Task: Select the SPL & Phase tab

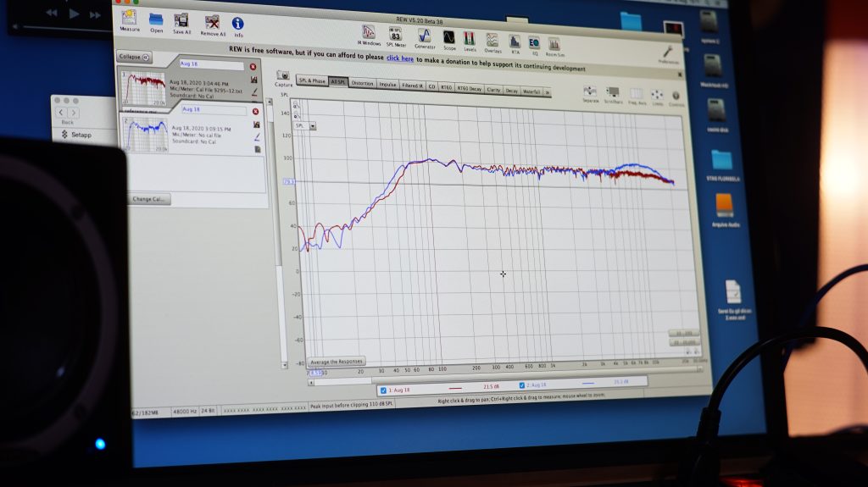Action: click(x=311, y=81)
